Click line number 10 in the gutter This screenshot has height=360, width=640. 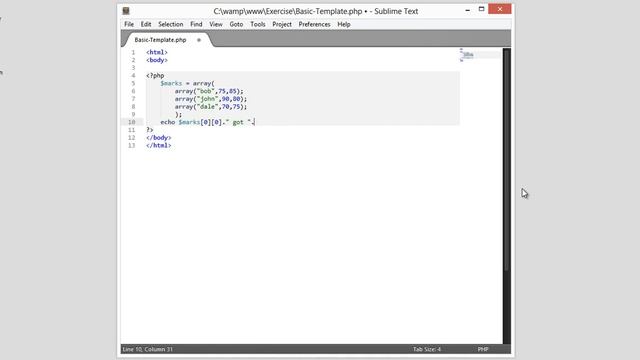pos(131,122)
